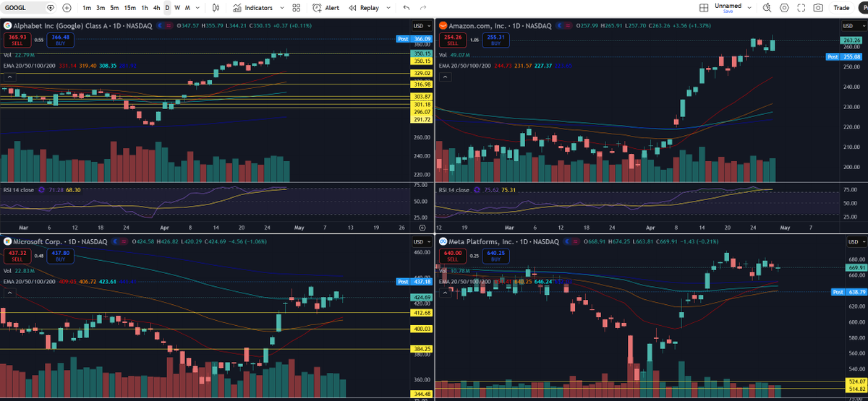Select the 15m timeframe
Viewport: 868px width, 401px height.
pos(129,7)
